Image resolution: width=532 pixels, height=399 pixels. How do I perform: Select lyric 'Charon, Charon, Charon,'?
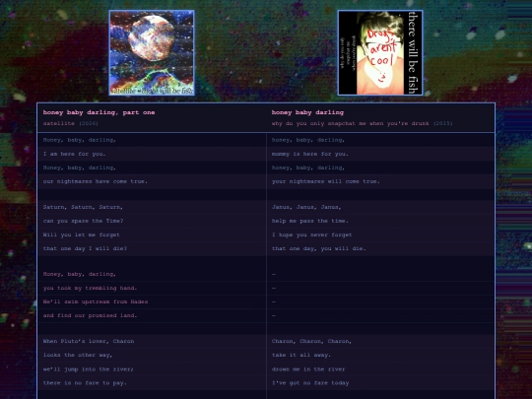(x=311, y=341)
